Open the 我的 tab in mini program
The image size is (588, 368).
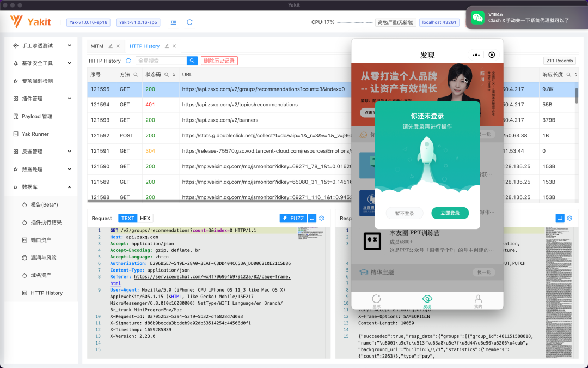coord(477,301)
